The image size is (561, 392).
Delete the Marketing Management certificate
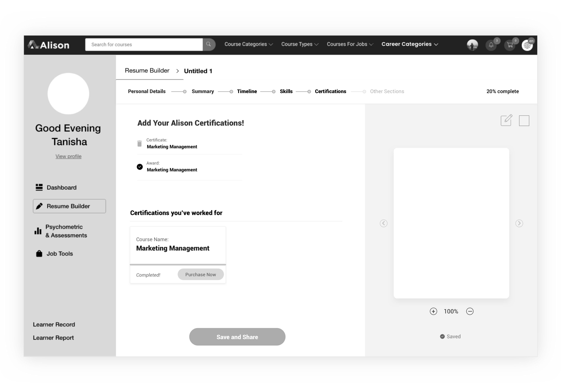coord(139,144)
